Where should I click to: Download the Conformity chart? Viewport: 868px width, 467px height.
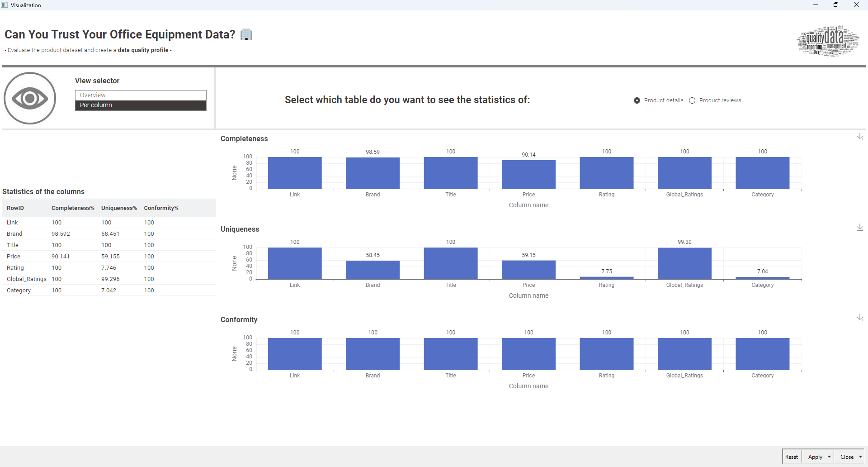859,318
